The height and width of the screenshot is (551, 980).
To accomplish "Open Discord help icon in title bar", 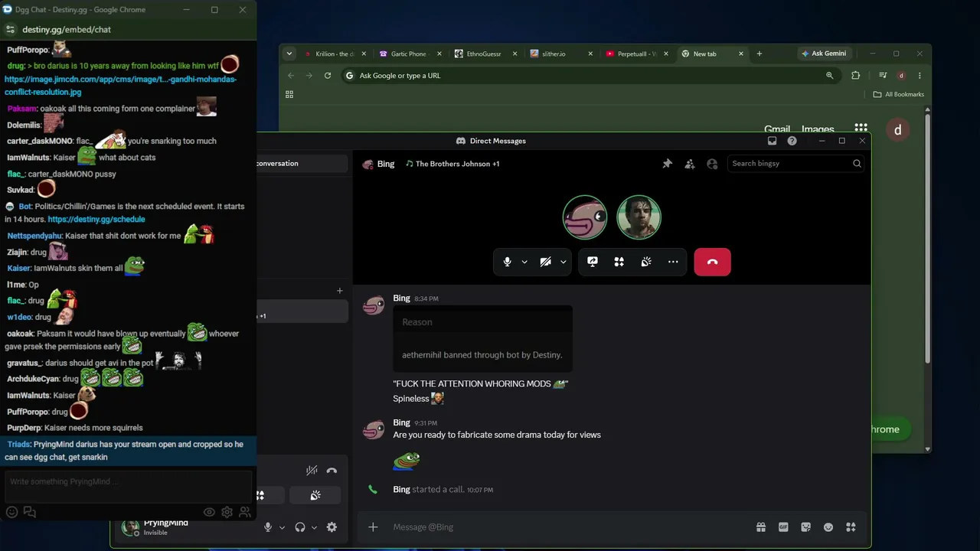I will [792, 141].
